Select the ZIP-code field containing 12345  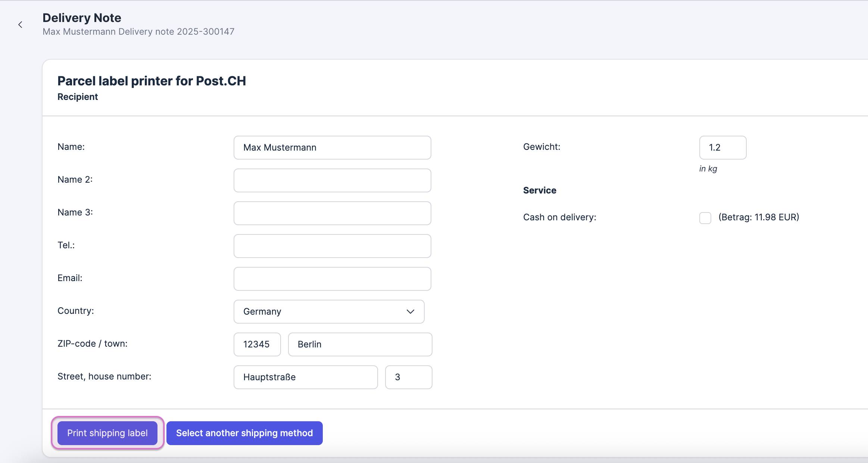(257, 344)
